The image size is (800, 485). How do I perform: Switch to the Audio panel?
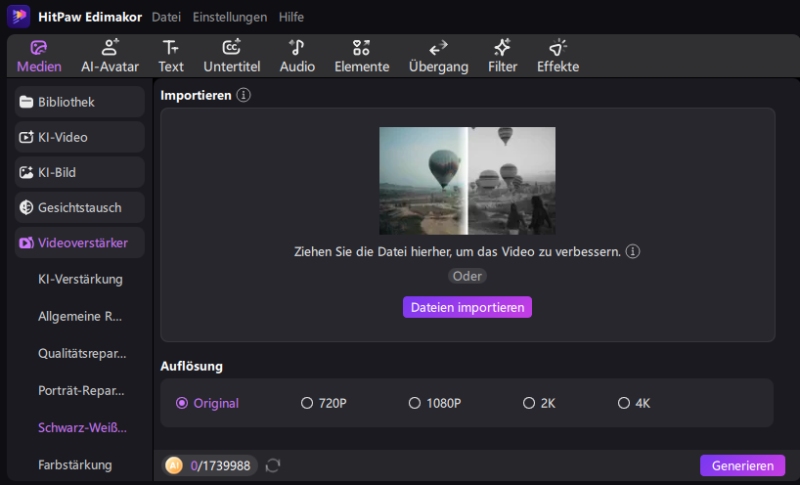(x=297, y=56)
